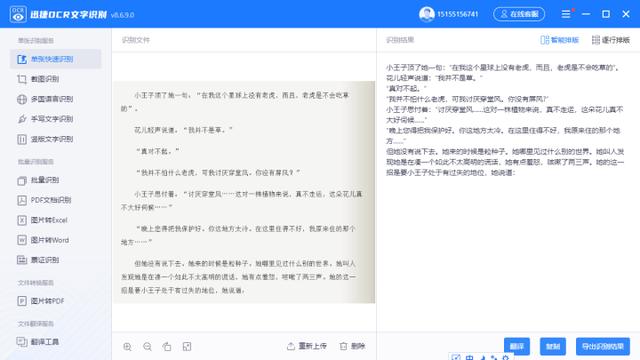Screen dimensions: 640x360
Task: Minimize the OCR window
Action: [586, 14]
